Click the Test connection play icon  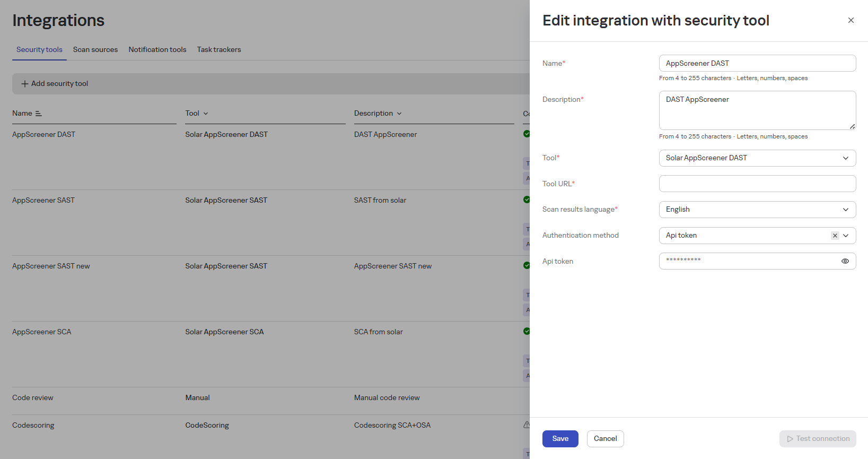790,439
